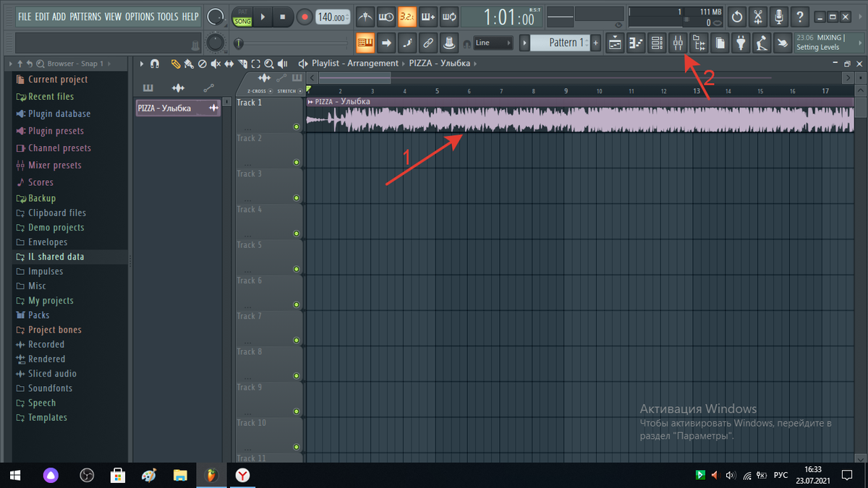Open the plugin picker plug icon
Screen dimensions: 868x488
[x=740, y=43]
